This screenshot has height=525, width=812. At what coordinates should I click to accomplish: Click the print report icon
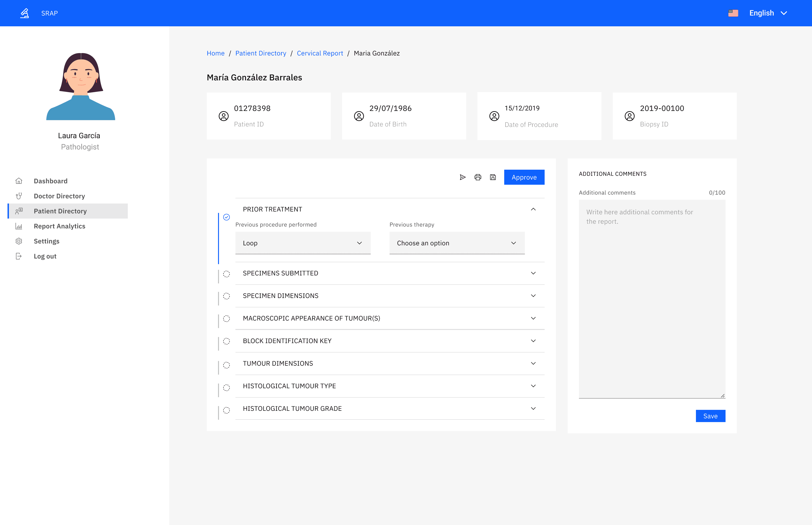[478, 177]
